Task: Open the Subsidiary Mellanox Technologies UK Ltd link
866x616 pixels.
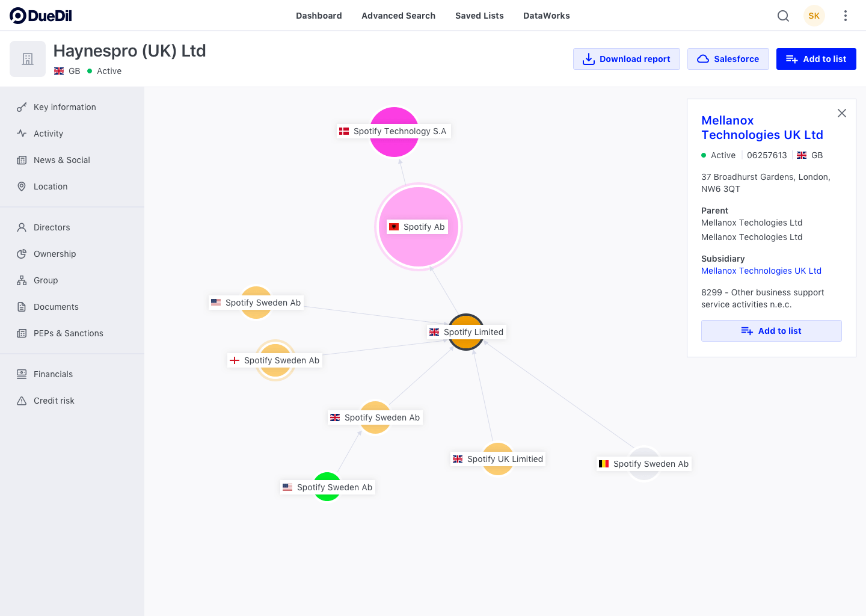Action: [761, 271]
